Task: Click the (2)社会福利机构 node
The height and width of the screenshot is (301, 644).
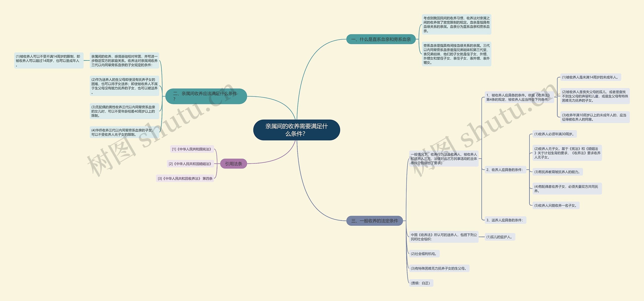Action: 424,254
